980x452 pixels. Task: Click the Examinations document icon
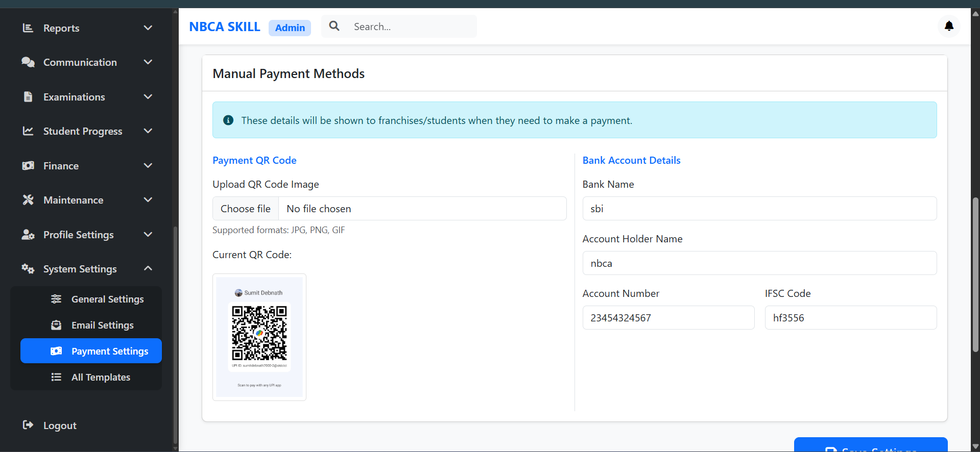tap(28, 97)
